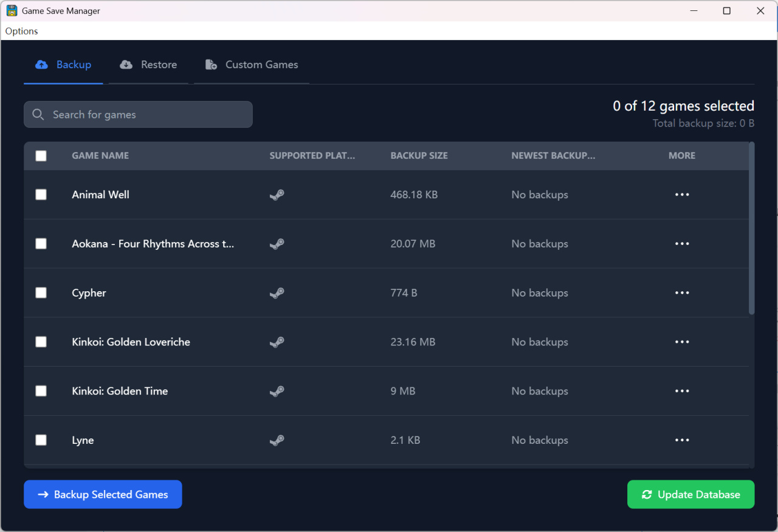This screenshot has width=778, height=532.
Task: Select the Aokana - Four Rhythms game name
Action: (x=153, y=244)
